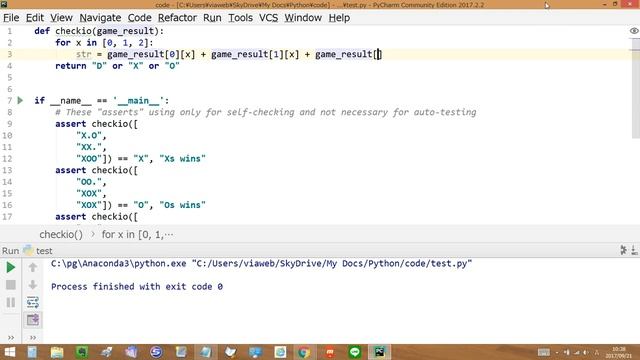Click the 'if __name__ == '__main__':' line
The image size is (640, 360).
[102, 100]
